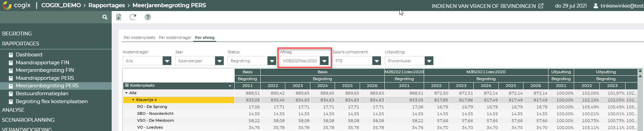Click external link icon beside INDIENEN VAN VRAGEN
644x131 pixels.
tap(541, 6)
